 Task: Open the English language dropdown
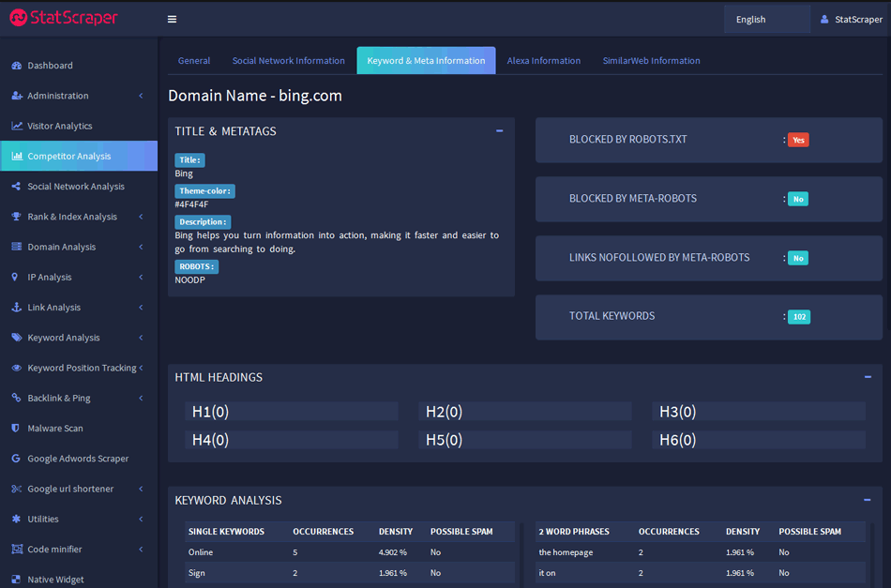[767, 20]
